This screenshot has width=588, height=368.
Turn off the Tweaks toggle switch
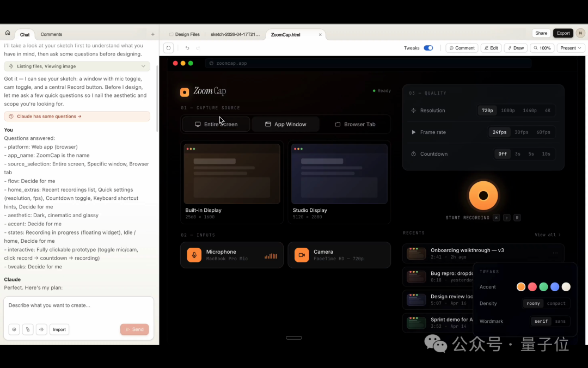point(428,48)
